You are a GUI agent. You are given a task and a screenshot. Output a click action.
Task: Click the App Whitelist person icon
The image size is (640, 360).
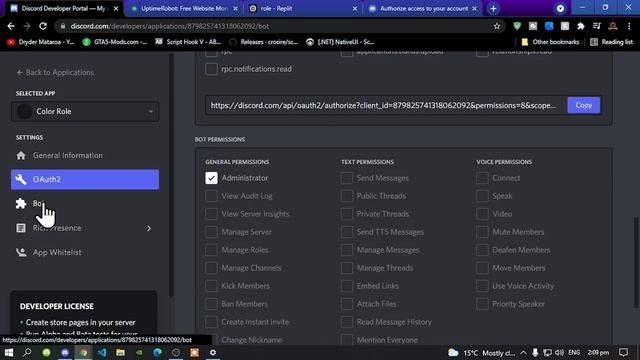pyautogui.click(x=21, y=252)
